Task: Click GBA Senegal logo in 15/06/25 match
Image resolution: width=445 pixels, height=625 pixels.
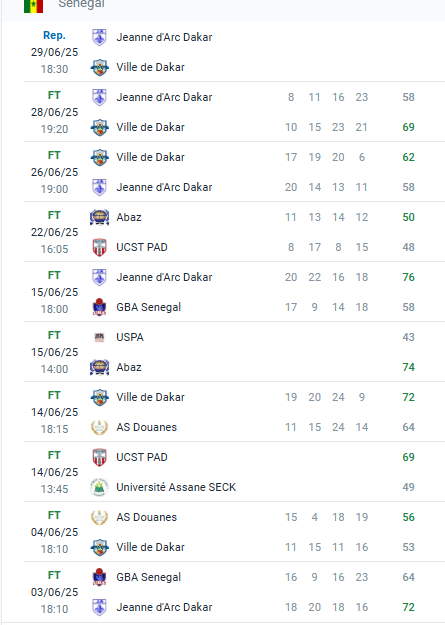Action: (99, 307)
